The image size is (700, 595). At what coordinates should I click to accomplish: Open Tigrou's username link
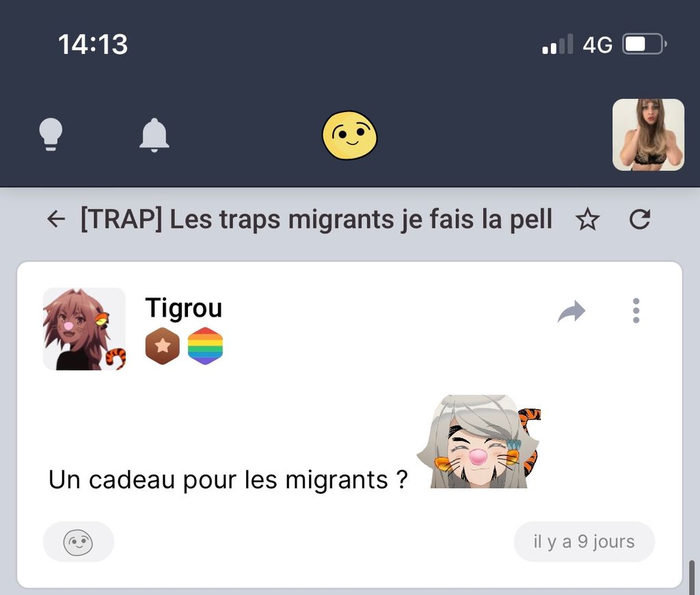pyautogui.click(x=183, y=308)
